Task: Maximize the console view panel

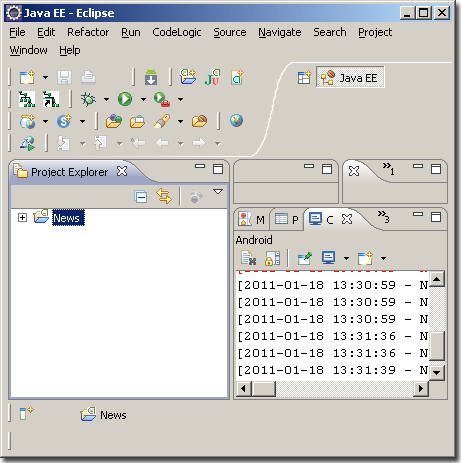Action: 436,217
